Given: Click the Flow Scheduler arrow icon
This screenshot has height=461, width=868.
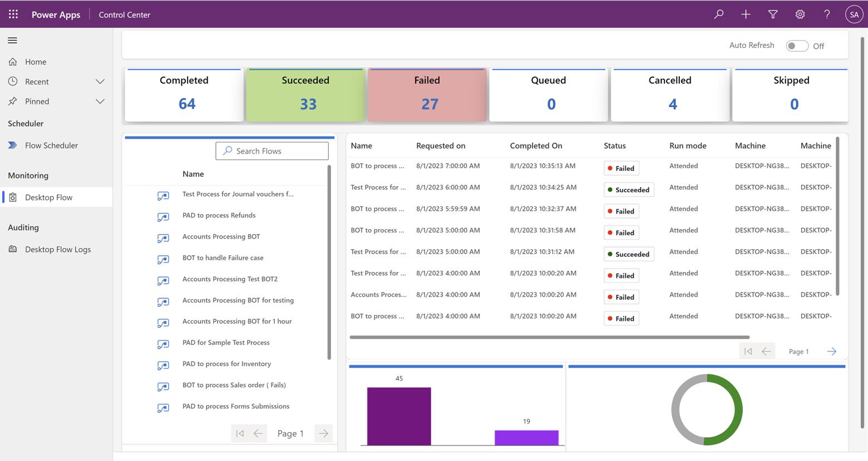Looking at the screenshot, I should [x=13, y=145].
